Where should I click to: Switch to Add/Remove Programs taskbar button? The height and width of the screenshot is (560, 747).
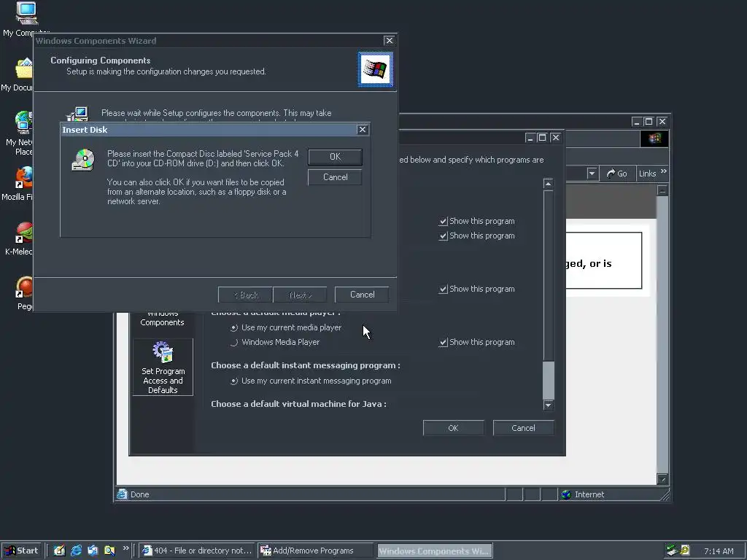(316, 551)
